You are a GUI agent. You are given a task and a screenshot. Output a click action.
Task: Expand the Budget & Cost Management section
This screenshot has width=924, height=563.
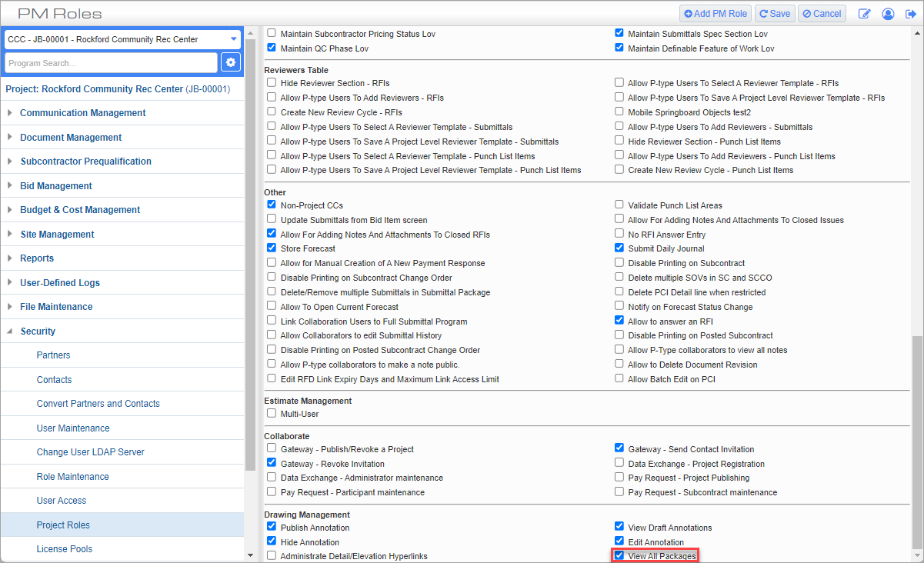point(80,210)
